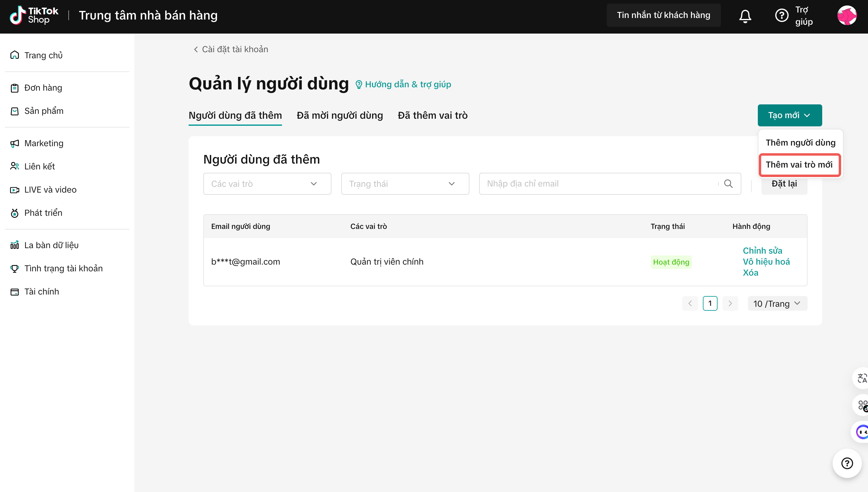The height and width of the screenshot is (492, 868).
Task: Open the Đơn hàng sidebar item
Action: point(43,88)
